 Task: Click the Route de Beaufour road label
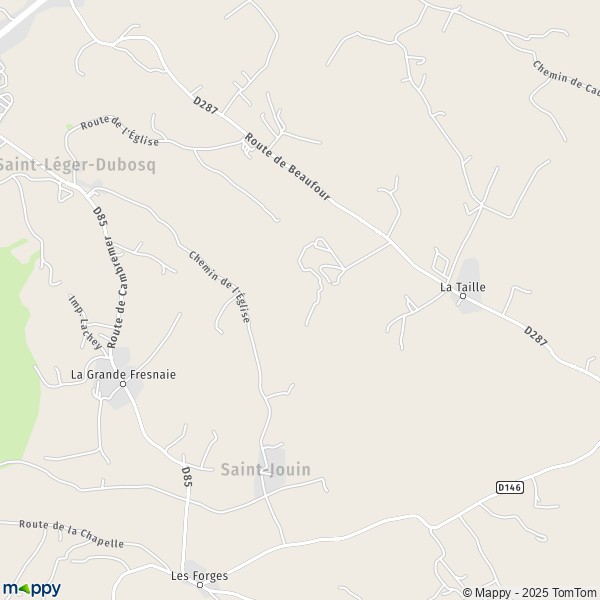287,166
